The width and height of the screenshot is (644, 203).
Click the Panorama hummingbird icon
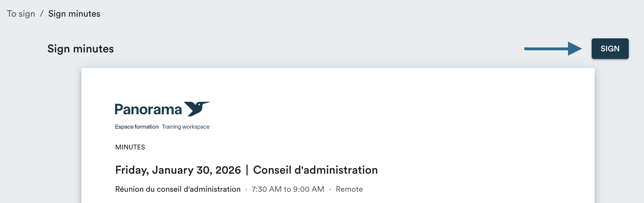(197, 109)
